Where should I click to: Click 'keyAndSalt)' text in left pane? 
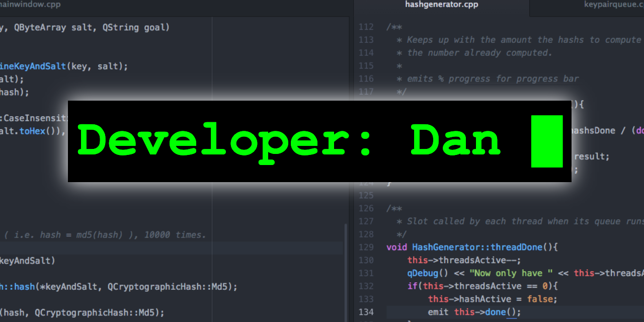(x=28, y=261)
